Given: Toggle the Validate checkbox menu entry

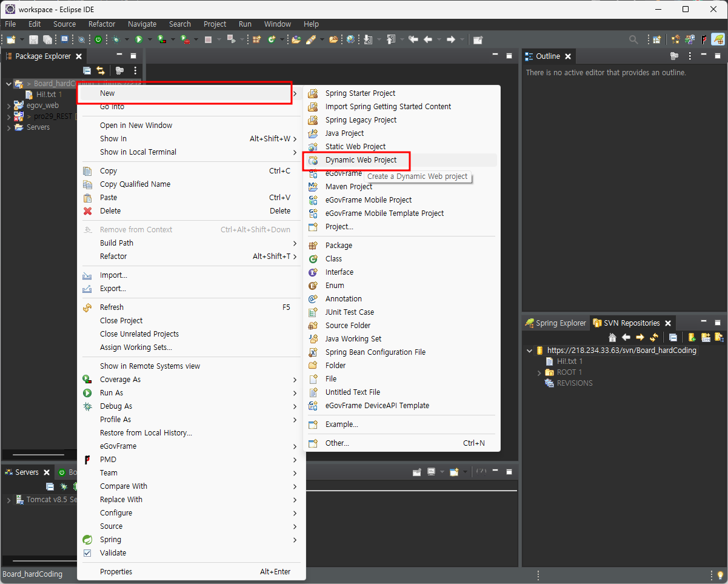Looking at the screenshot, I should (x=87, y=553).
